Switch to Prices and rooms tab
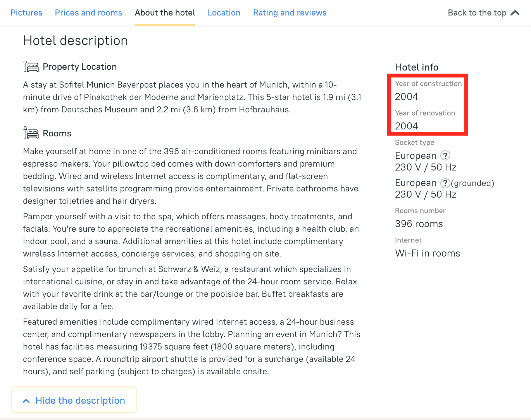 click(x=88, y=13)
